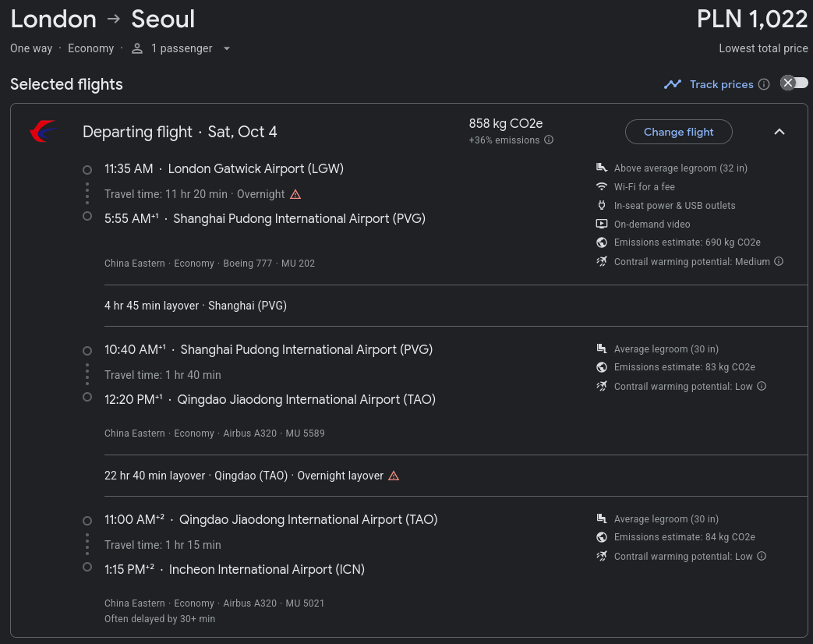Click the Change flight button
813x644 pixels.
(678, 132)
